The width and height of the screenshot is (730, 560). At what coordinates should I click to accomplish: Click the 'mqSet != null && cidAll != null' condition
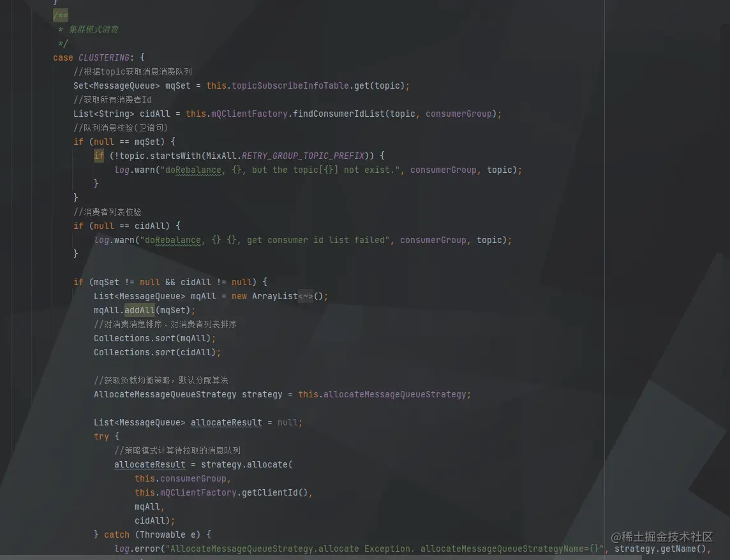[x=172, y=282]
